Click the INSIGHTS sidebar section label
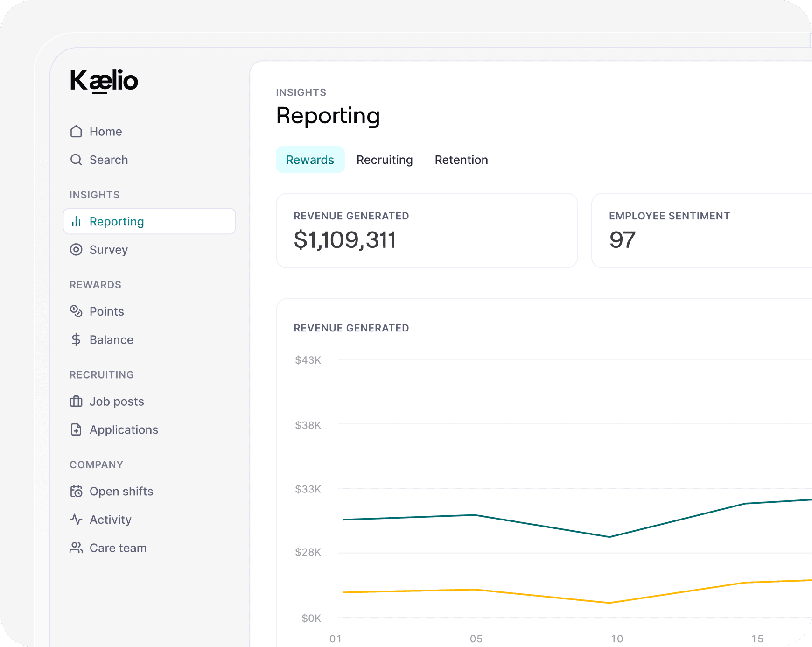 (x=95, y=195)
